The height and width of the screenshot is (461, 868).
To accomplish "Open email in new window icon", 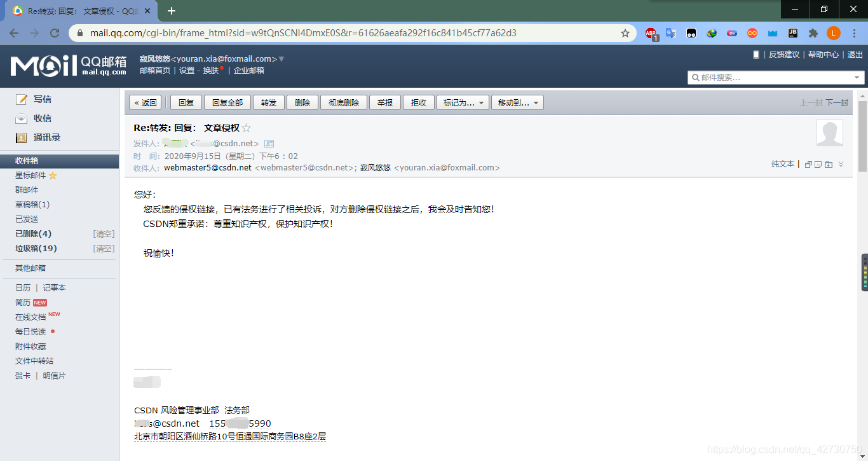I will pos(808,164).
